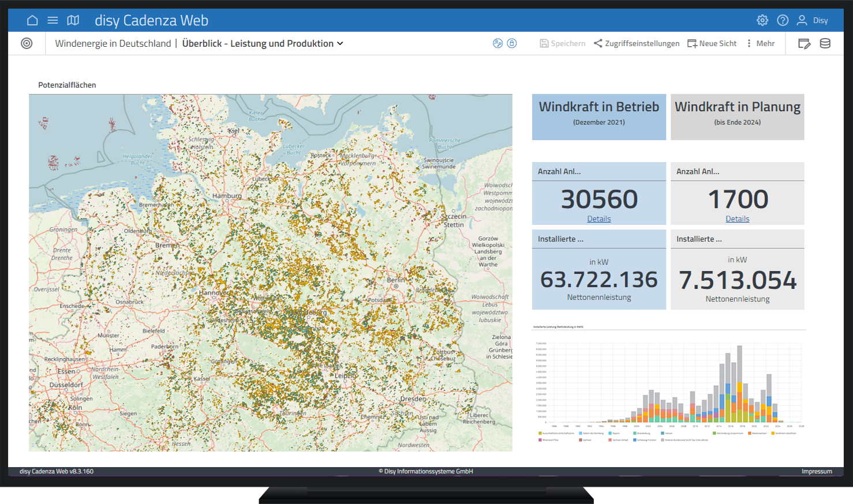Open the map icon in header
The width and height of the screenshot is (853, 504).
coord(73,20)
